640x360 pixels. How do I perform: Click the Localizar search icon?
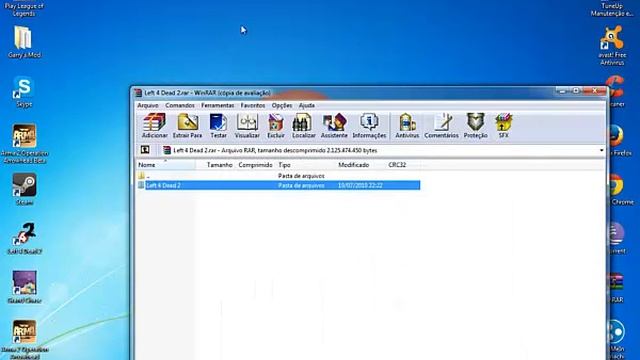click(304, 126)
